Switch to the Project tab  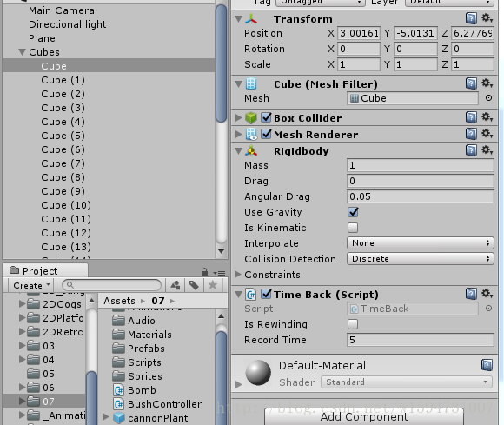(x=45, y=270)
